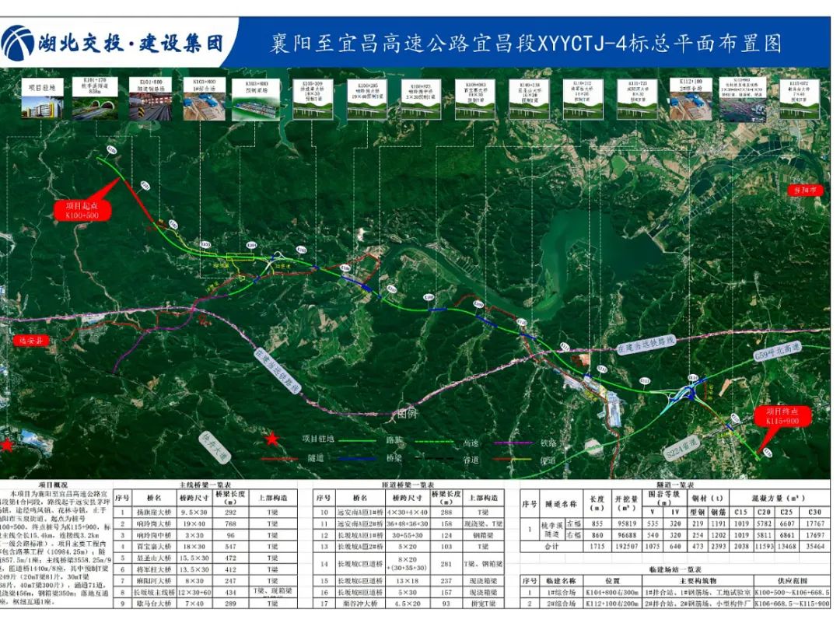This screenshot has height=630, width=840.
Task: Click the 拼宽T梁 structure cell
Action: (x=483, y=604)
